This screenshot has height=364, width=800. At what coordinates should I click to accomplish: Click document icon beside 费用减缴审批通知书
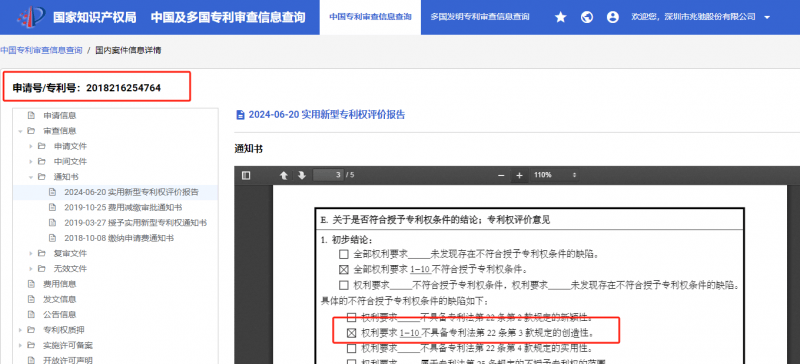click(52, 207)
